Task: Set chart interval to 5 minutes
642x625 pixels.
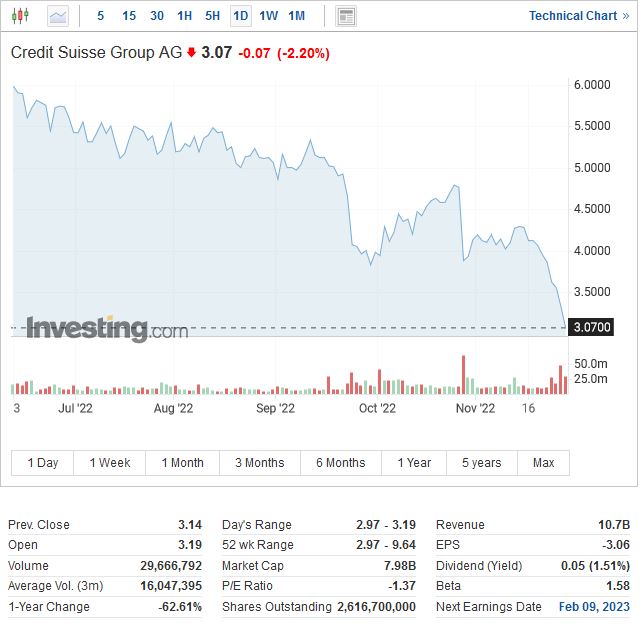Action: (101, 16)
